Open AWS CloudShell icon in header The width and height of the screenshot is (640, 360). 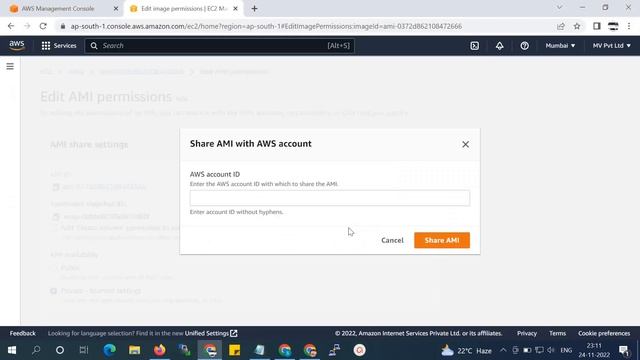(474, 46)
